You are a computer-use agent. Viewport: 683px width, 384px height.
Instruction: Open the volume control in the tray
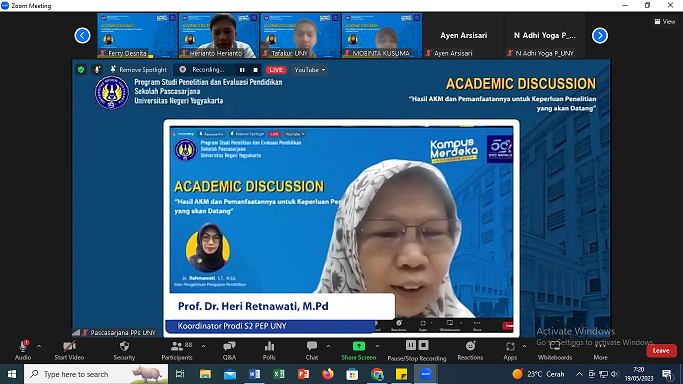coord(615,374)
